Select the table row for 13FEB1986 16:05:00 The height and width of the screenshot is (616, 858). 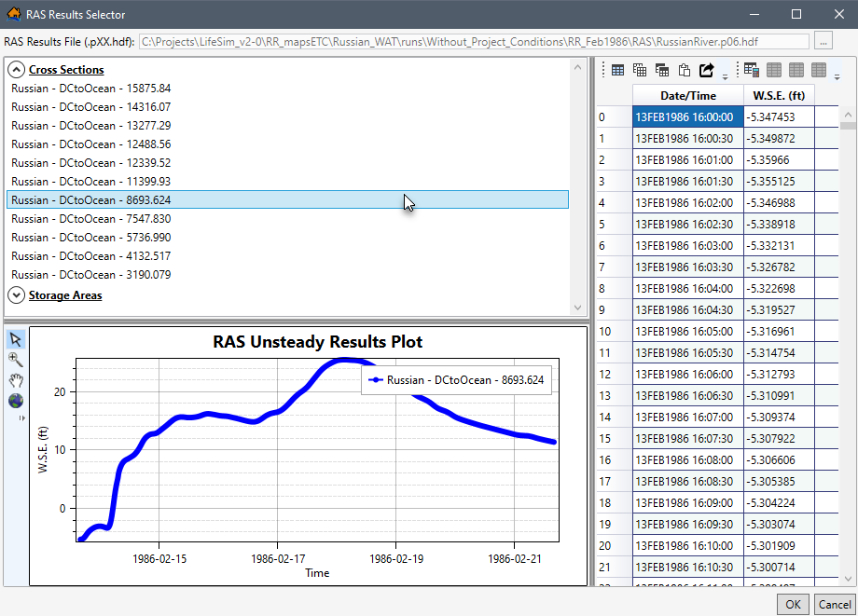pyautogui.click(x=687, y=331)
